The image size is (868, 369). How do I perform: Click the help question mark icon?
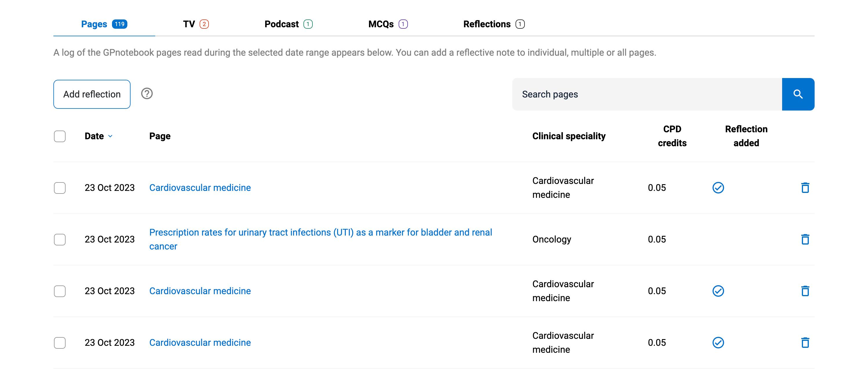pyautogui.click(x=147, y=94)
